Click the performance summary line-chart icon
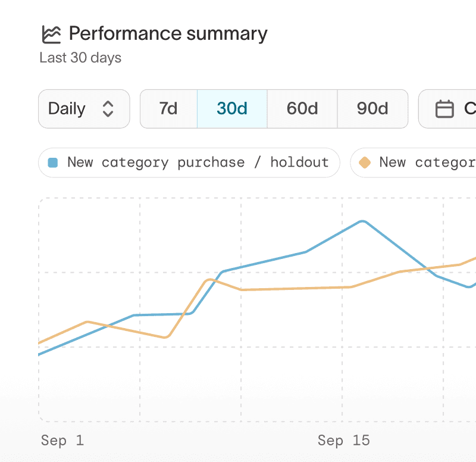Screen dimensions: 476x462 (x=51, y=34)
